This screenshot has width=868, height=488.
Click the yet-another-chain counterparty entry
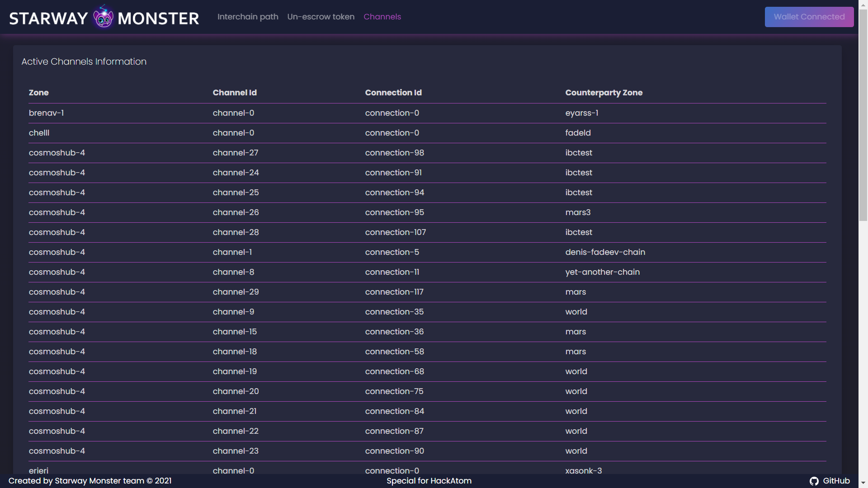point(602,272)
